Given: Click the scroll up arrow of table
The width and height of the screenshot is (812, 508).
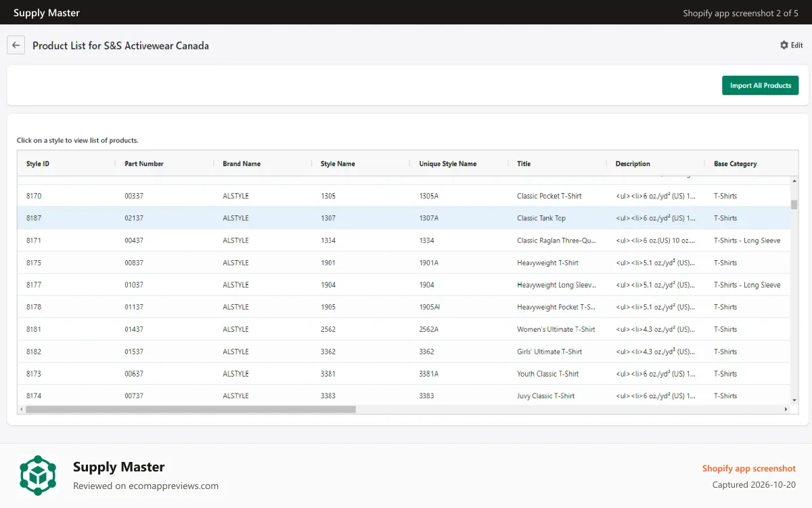Looking at the screenshot, I should 794,180.
